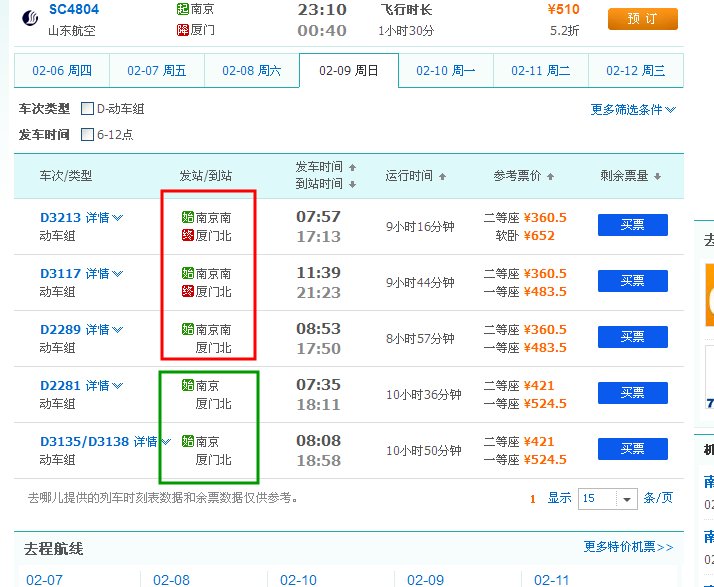Open the SC4804 flight number link

[x=74, y=9]
